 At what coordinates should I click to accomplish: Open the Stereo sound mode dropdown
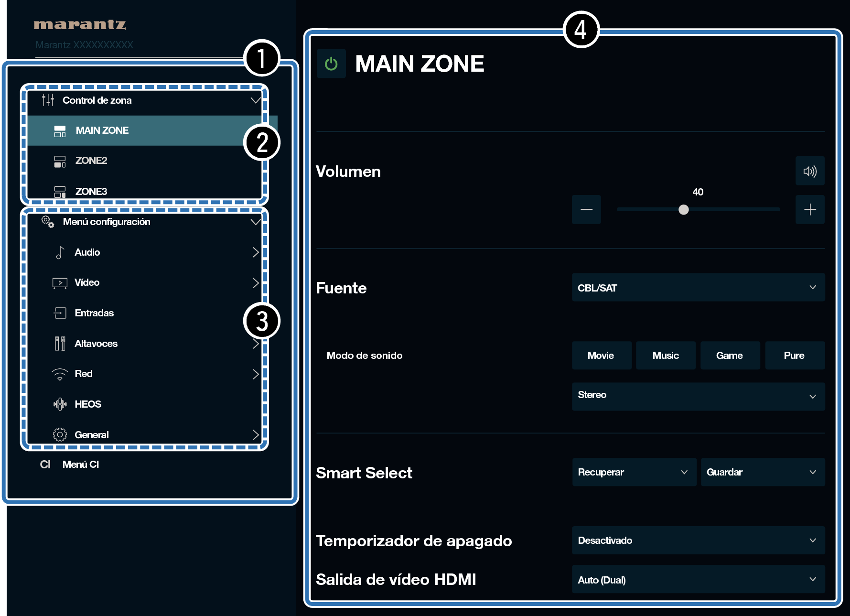[x=698, y=396]
